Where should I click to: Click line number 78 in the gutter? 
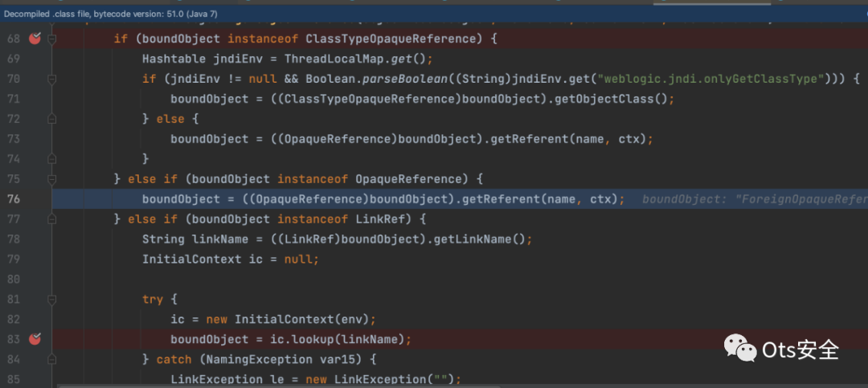(14, 239)
